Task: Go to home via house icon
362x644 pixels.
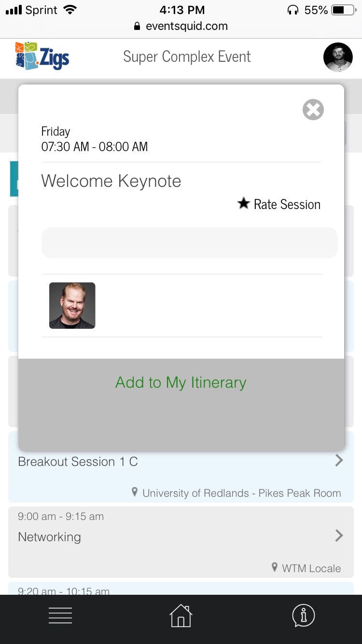Action: pos(181,616)
